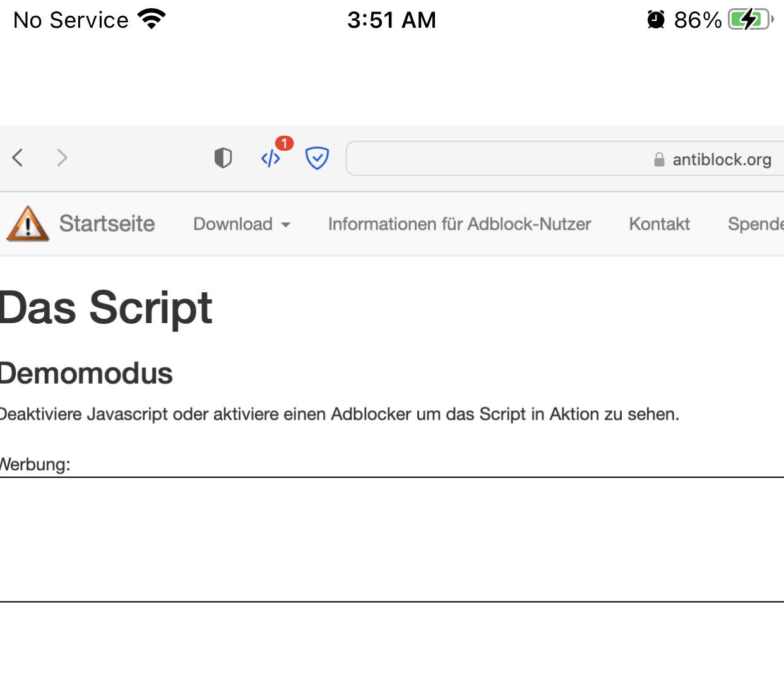Click the blue AdGuard shield checkmark icon

[x=317, y=158]
